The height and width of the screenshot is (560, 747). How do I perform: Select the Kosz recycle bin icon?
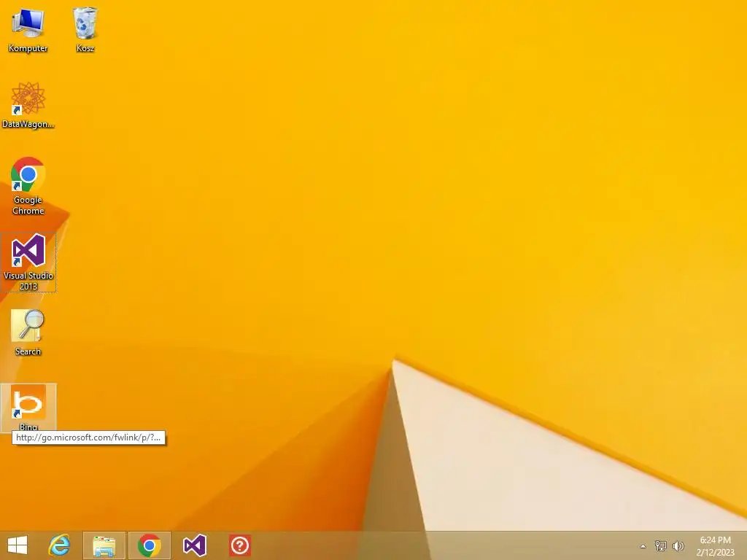[85, 29]
